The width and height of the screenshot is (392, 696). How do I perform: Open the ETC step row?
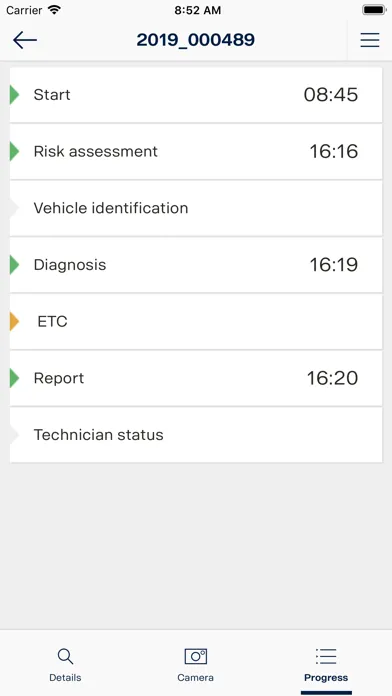tap(196, 321)
